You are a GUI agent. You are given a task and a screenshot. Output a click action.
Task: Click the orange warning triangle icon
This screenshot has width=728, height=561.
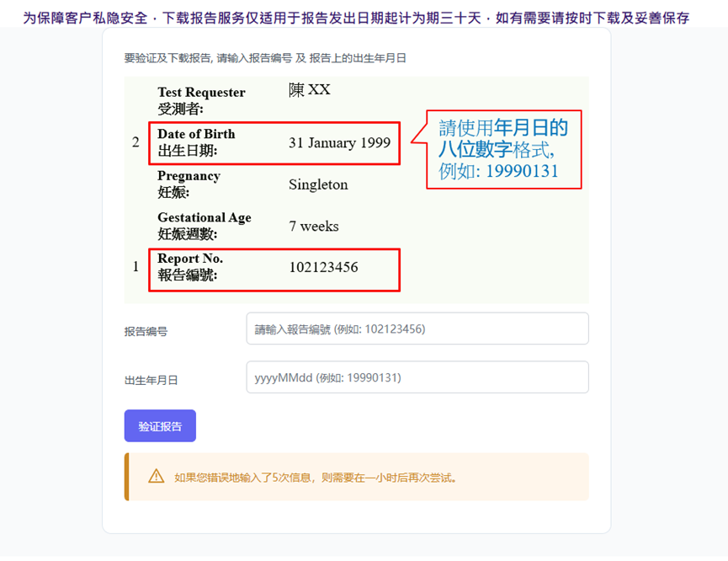157,477
